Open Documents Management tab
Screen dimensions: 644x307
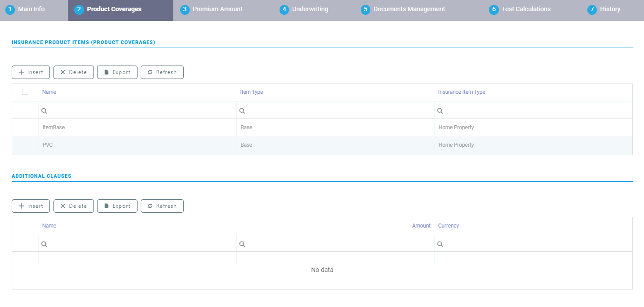click(409, 9)
